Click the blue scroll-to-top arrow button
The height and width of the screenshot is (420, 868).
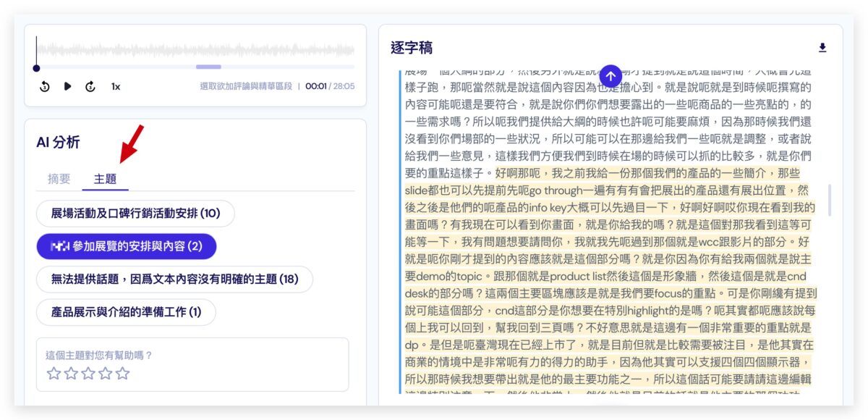pyautogui.click(x=611, y=75)
